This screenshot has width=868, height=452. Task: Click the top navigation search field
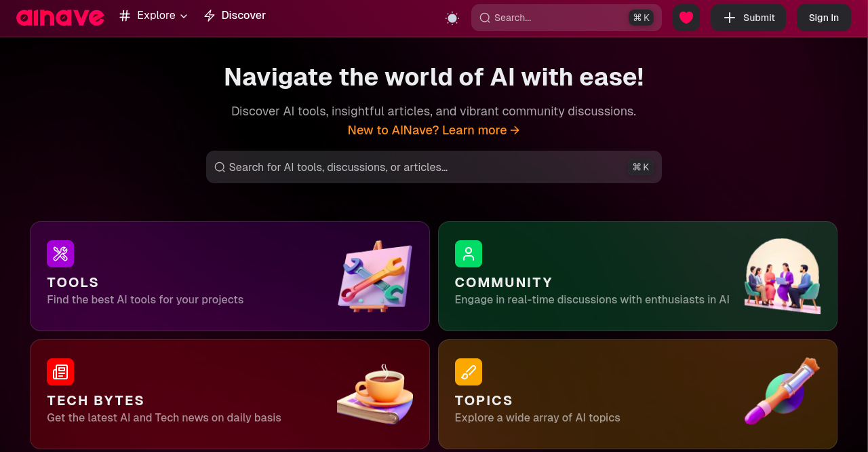pos(566,18)
